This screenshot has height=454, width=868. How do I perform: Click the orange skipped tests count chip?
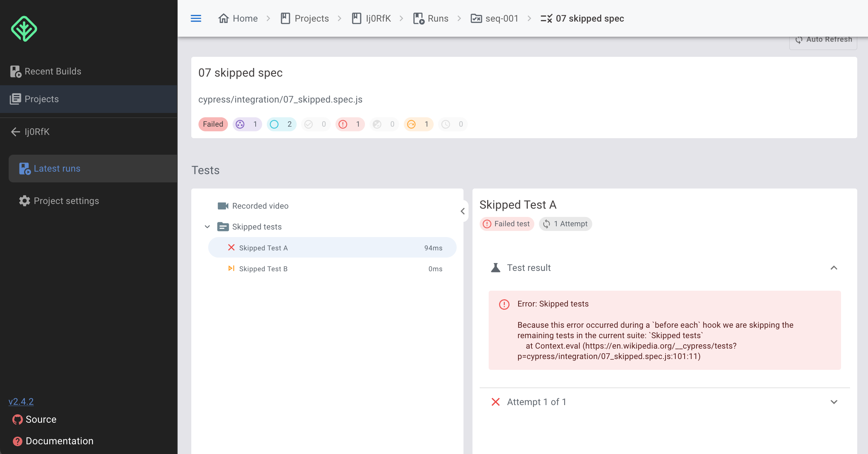point(418,124)
